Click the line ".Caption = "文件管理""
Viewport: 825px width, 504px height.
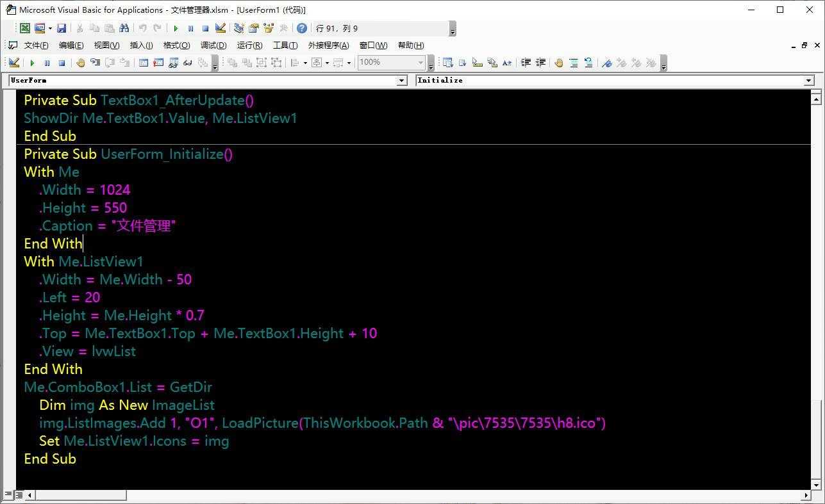[x=107, y=225]
